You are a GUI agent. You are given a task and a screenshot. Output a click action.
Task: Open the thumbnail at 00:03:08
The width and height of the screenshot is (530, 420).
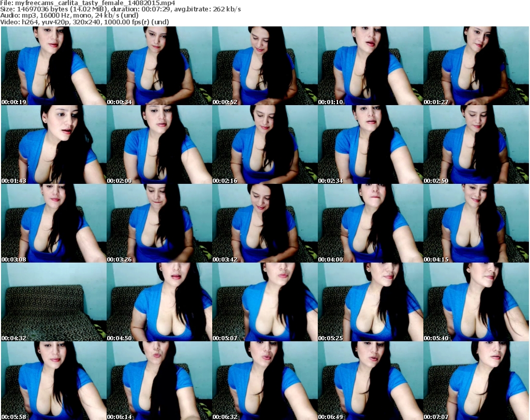pyautogui.click(x=54, y=224)
